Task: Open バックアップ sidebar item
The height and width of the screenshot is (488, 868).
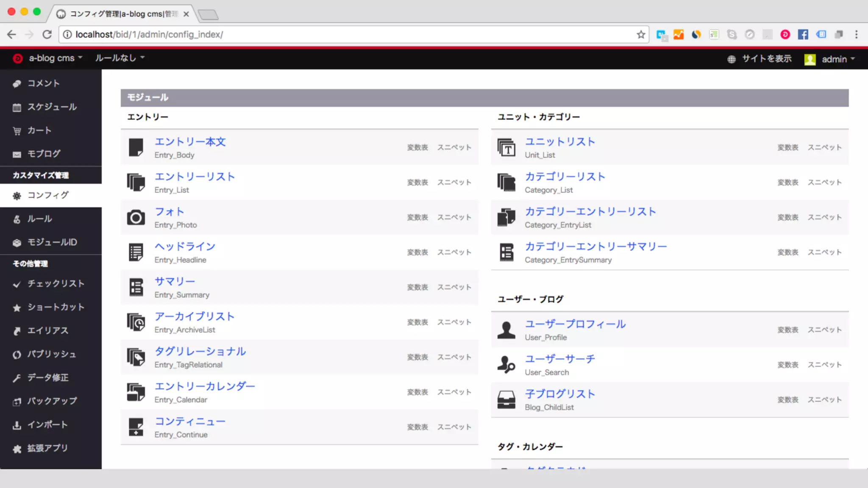Action: pos(52,401)
